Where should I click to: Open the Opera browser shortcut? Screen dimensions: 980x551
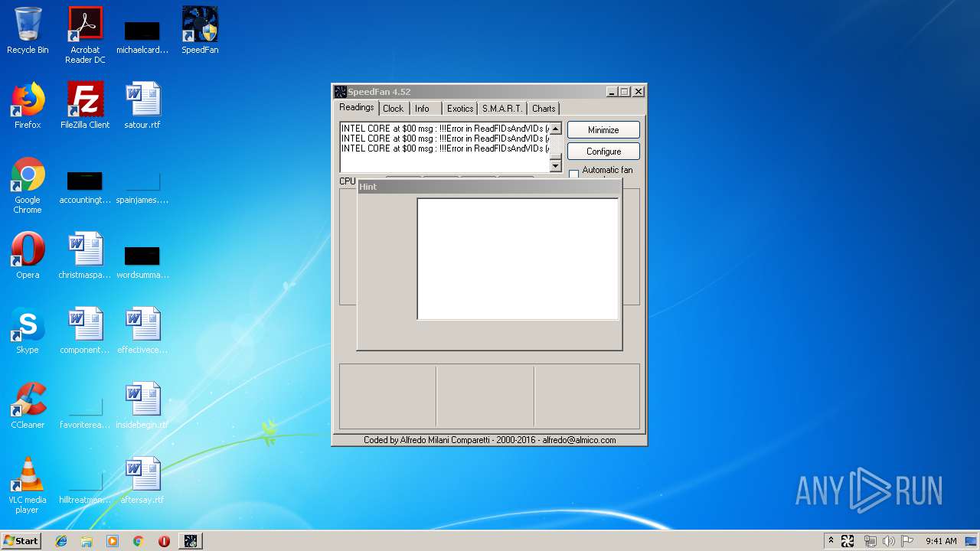28,256
